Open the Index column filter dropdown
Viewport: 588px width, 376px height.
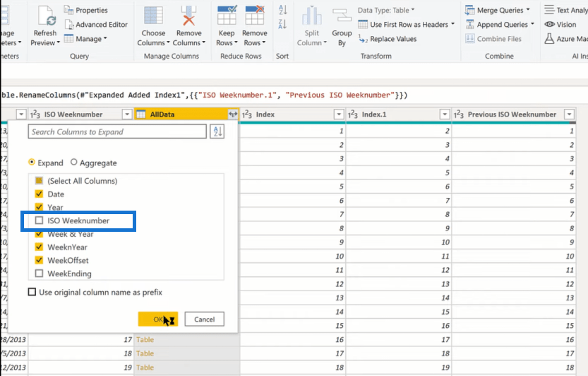pos(339,114)
